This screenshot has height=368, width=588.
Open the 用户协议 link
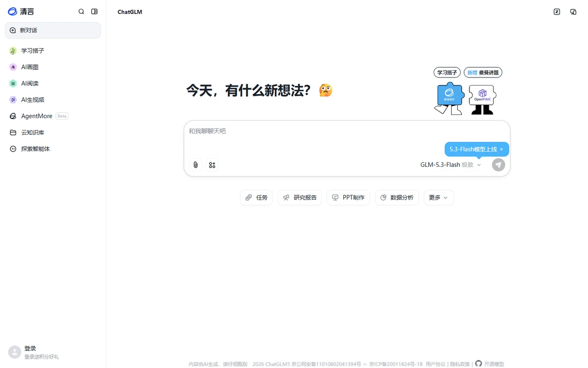point(436,364)
